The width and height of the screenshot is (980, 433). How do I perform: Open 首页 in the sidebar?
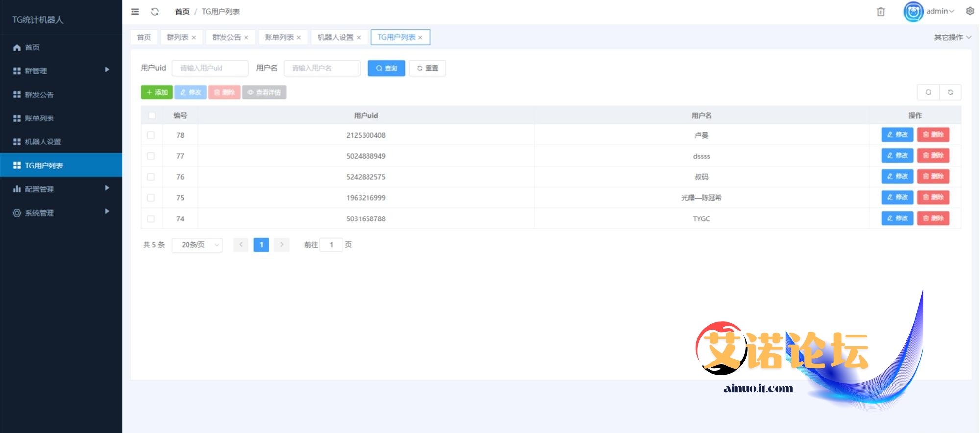[x=32, y=48]
